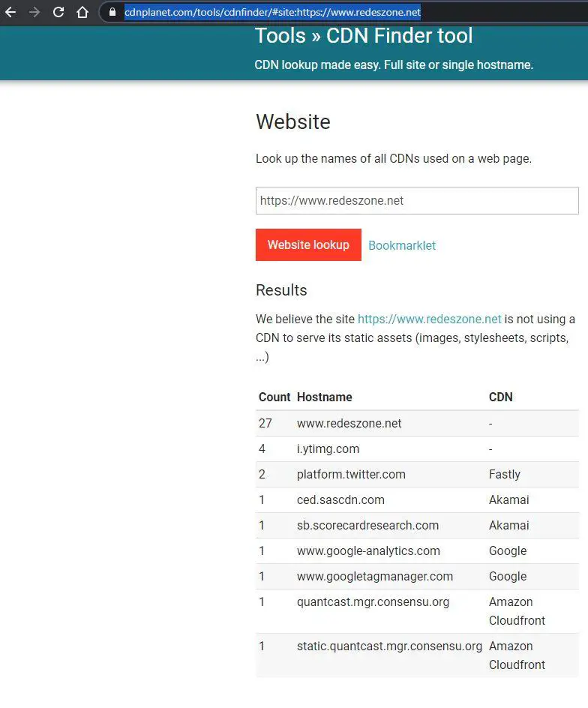The width and height of the screenshot is (588, 708).
Task: Focus the website URL input field
Action: coord(417,200)
